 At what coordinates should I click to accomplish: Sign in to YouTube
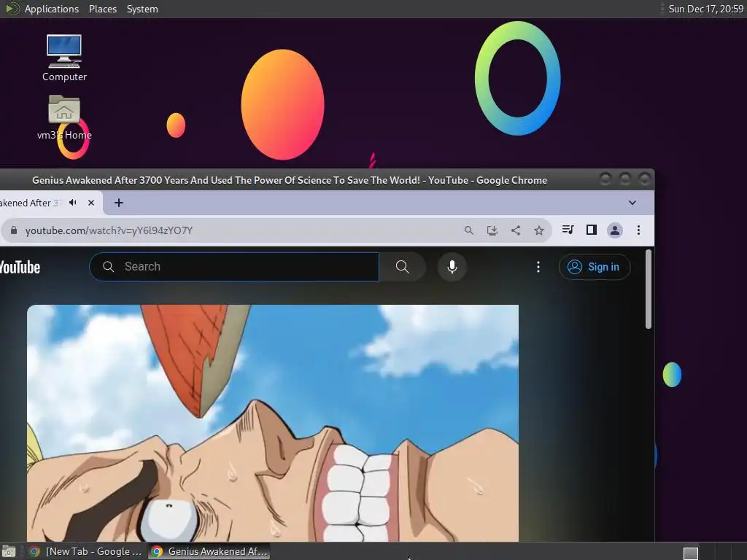click(x=595, y=267)
